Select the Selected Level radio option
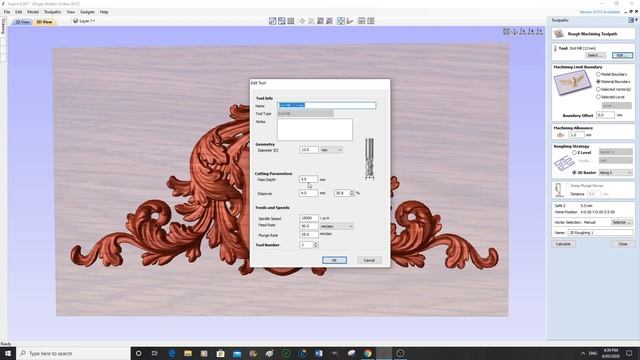 pyautogui.click(x=598, y=97)
